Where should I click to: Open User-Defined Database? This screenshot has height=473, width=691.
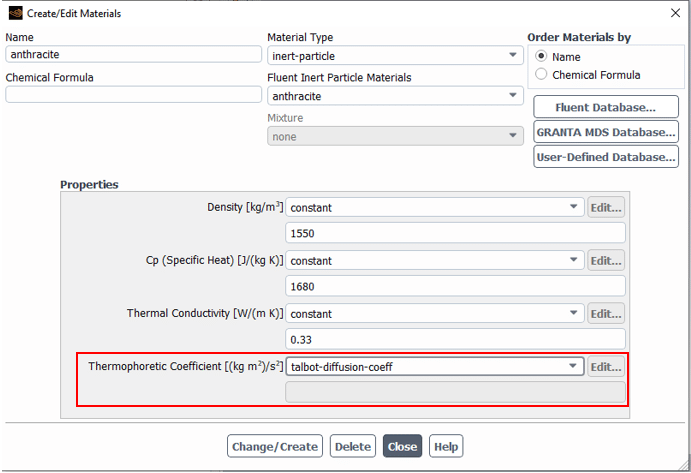[x=605, y=157]
